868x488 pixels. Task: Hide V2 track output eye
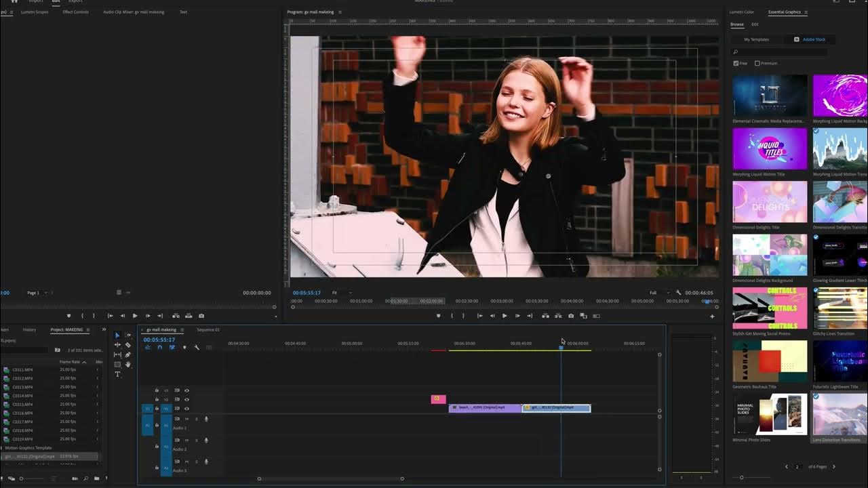[x=186, y=399]
